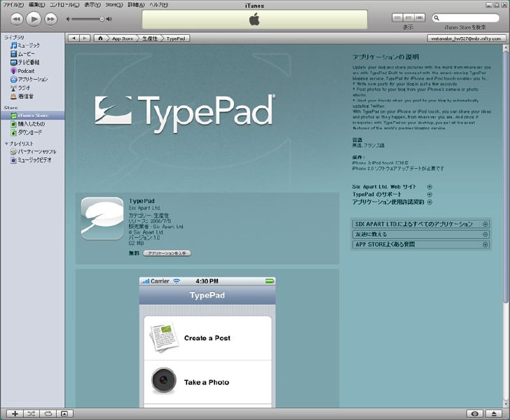This screenshot has height=420, width=510.
Task: Select パーティーシャッフル playlist
Action: (33, 151)
